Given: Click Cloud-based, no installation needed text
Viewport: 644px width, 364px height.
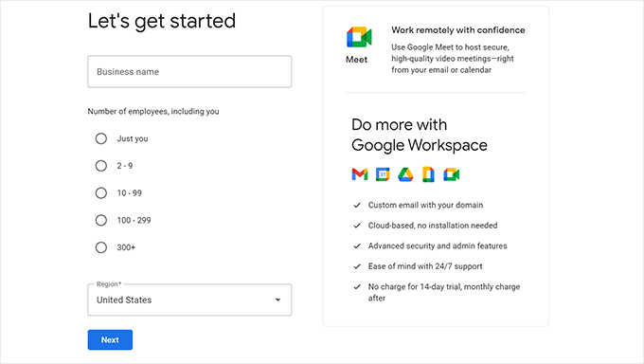Looking at the screenshot, I should [x=433, y=226].
